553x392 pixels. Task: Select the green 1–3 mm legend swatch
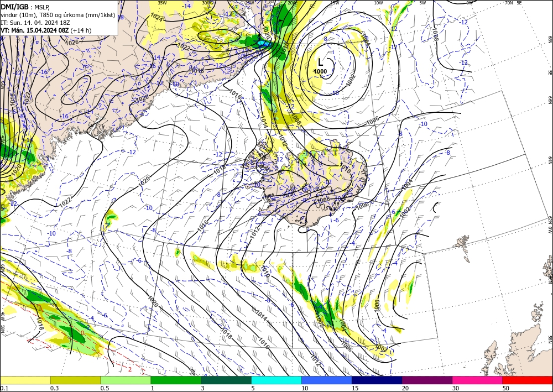pos(176,380)
